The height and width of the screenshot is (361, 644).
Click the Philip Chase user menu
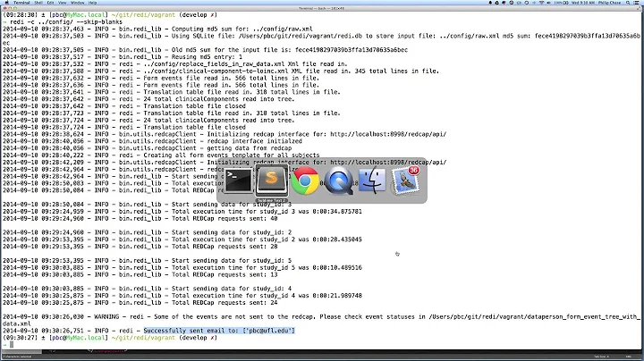click(609, 3)
